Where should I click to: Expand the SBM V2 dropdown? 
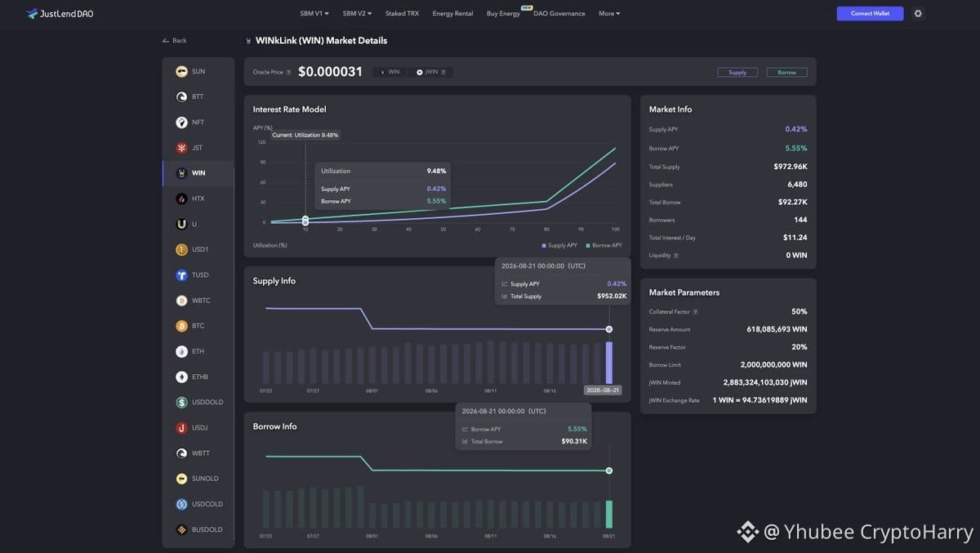click(357, 13)
